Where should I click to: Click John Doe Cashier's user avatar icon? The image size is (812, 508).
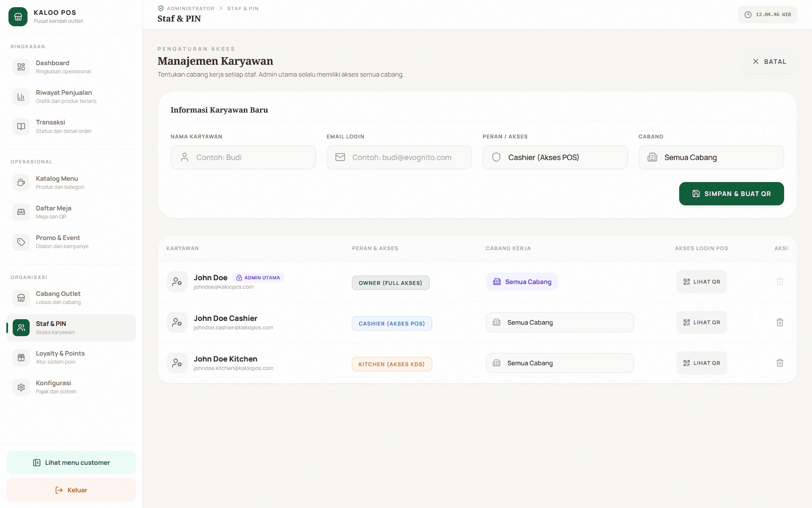click(x=177, y=323)
